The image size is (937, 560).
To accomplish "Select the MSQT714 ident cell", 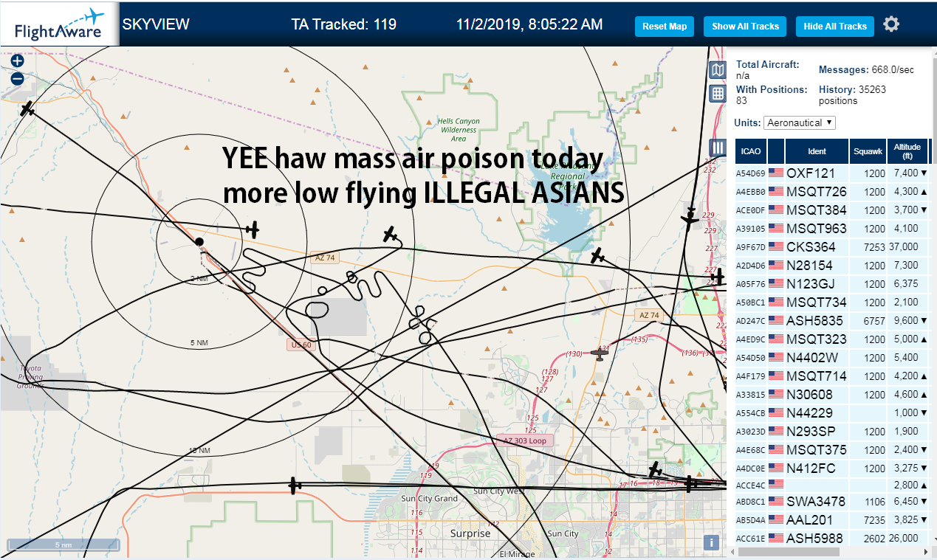I will coord(817,376).
